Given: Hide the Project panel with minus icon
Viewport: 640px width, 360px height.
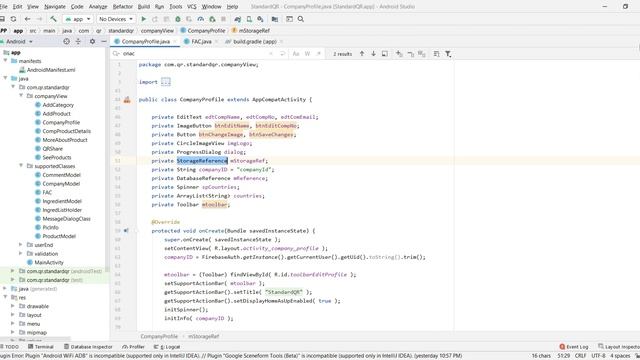Looking at the screenshot, I should (x=104, y=42).
